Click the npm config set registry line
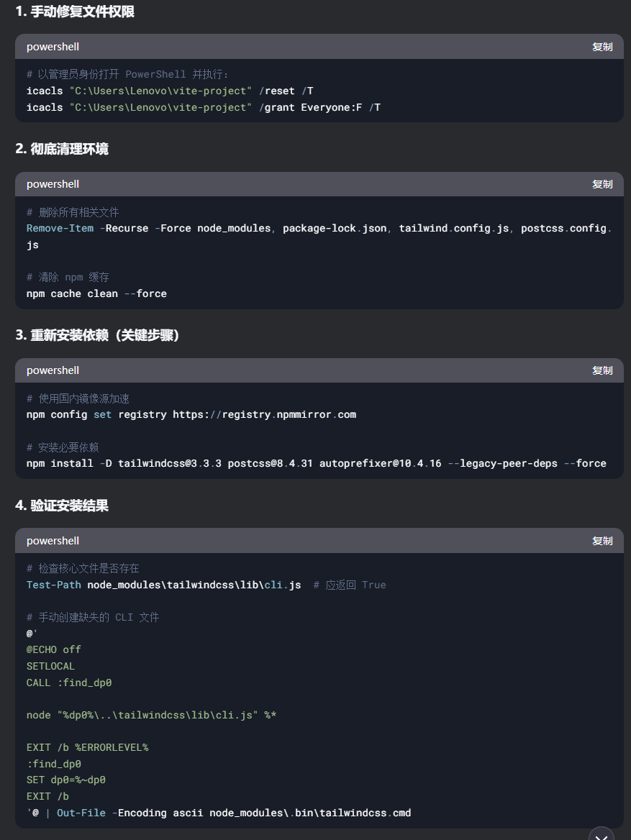Screen dimensions: 631x840 click(x=191, y=414)
